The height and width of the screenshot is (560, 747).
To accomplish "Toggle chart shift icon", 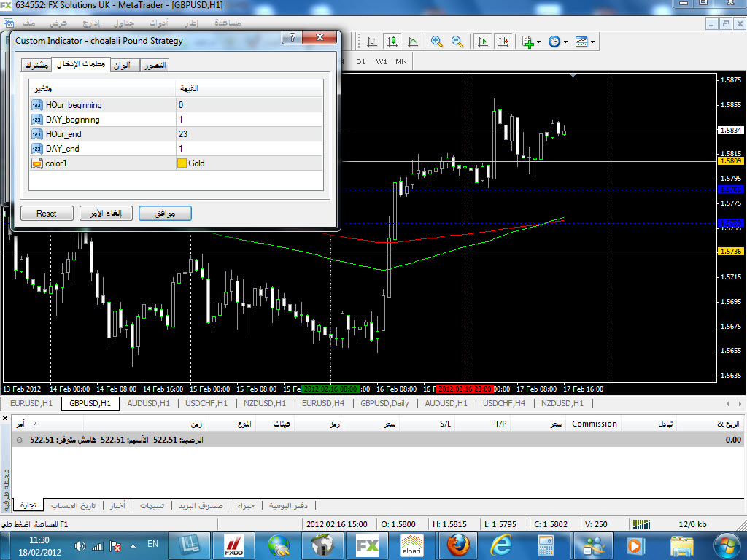I will pos(503,42).
